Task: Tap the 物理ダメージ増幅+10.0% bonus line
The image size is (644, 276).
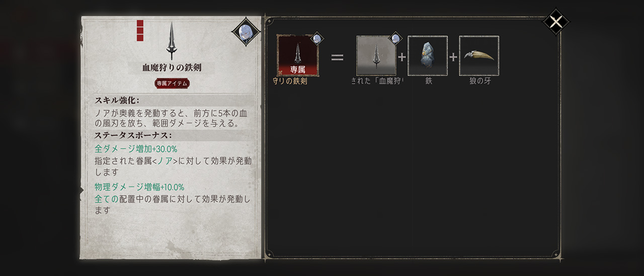Action: click(x=139, y=187)
